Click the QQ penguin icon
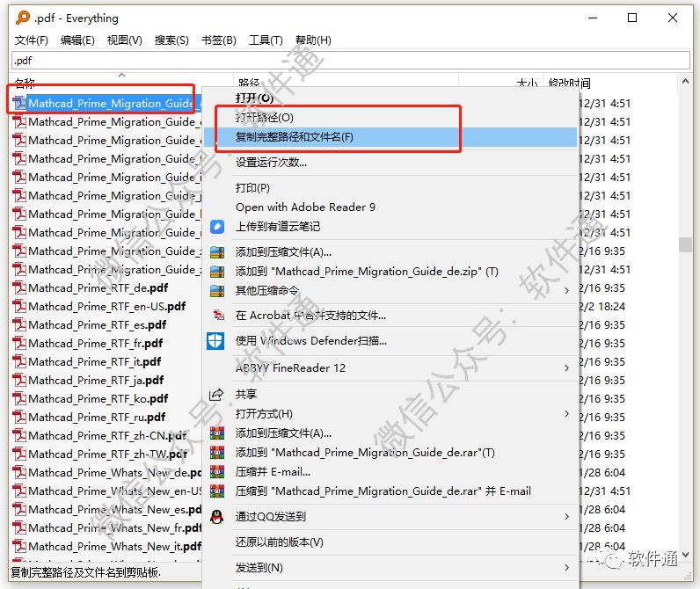The width and height of the screenshot is (700, 589). 217,517
